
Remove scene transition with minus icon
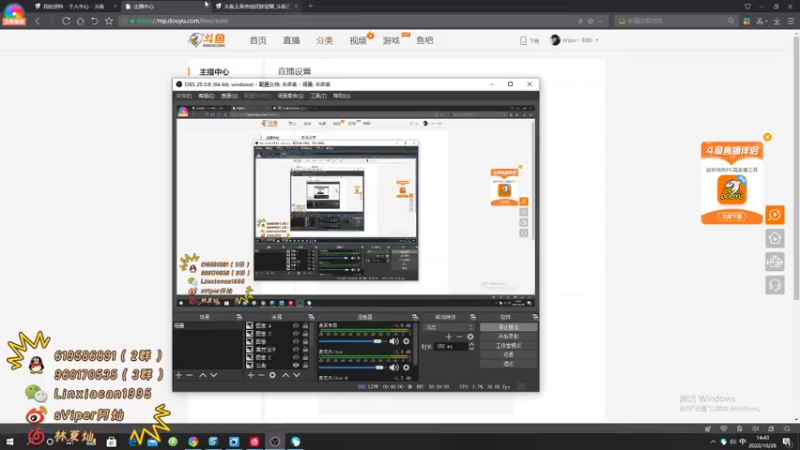tap(459, 337)
